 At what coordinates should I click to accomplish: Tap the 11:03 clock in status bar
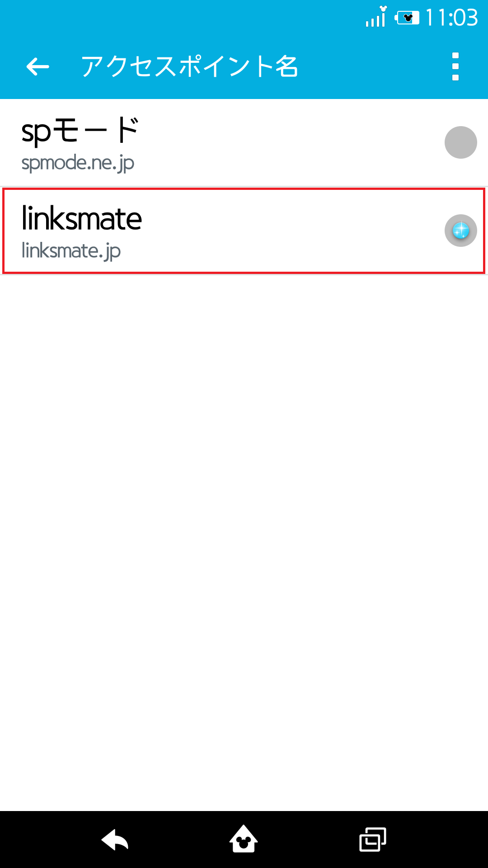[451, 18]
